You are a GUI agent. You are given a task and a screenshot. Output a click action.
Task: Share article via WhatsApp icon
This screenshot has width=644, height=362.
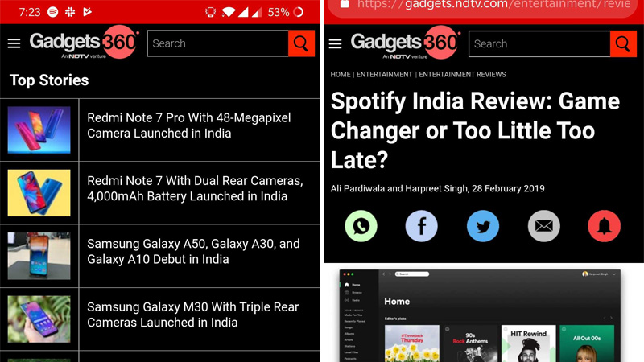(361, 226)
